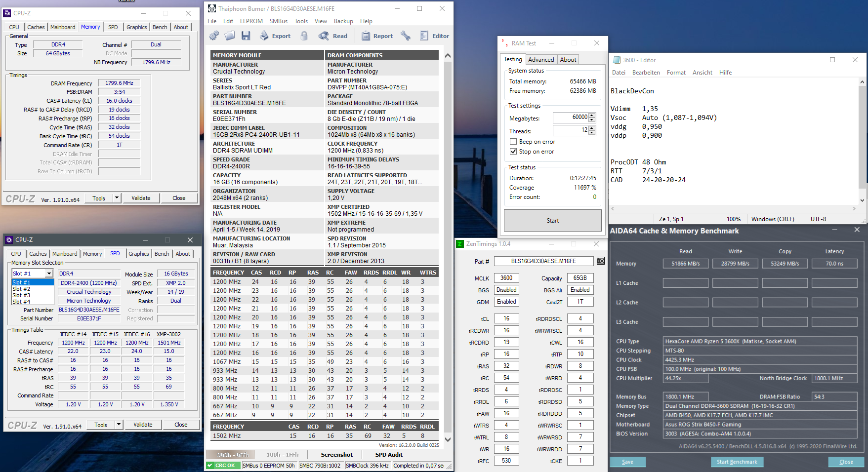Image resolution: width=868 pixels, height=472 pixels.
Task: Switch to the Advanced tab in RAM Test
Action: click(x=541, y=59)
